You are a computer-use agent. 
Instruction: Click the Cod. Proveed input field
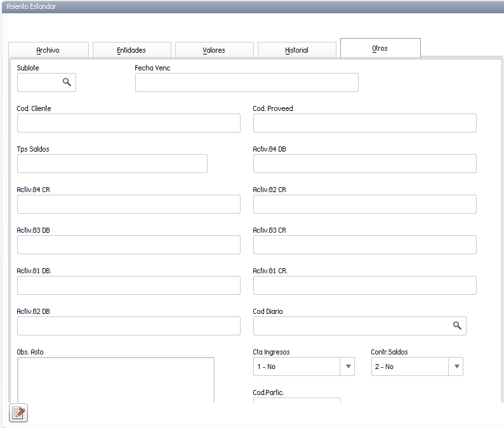pos(364,123)
